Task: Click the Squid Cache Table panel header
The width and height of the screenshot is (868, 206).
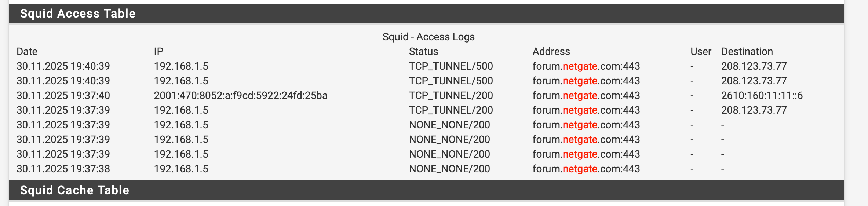Action: point(75,190)
